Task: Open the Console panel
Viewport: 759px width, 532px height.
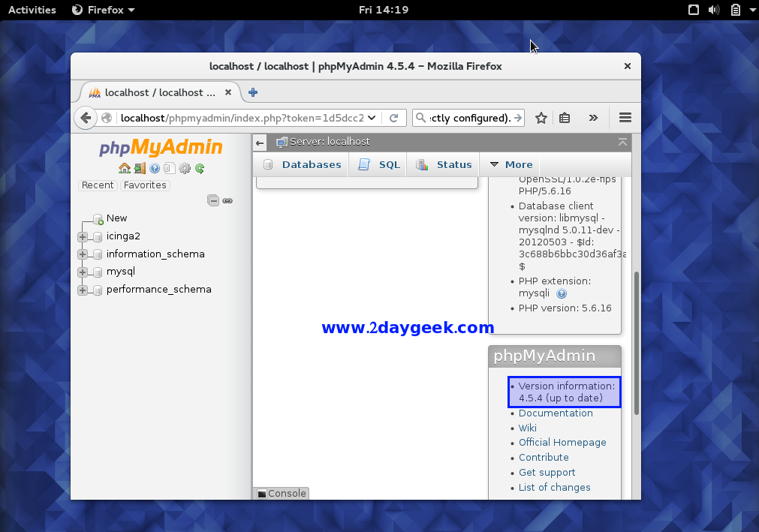Action: point(282,493)
